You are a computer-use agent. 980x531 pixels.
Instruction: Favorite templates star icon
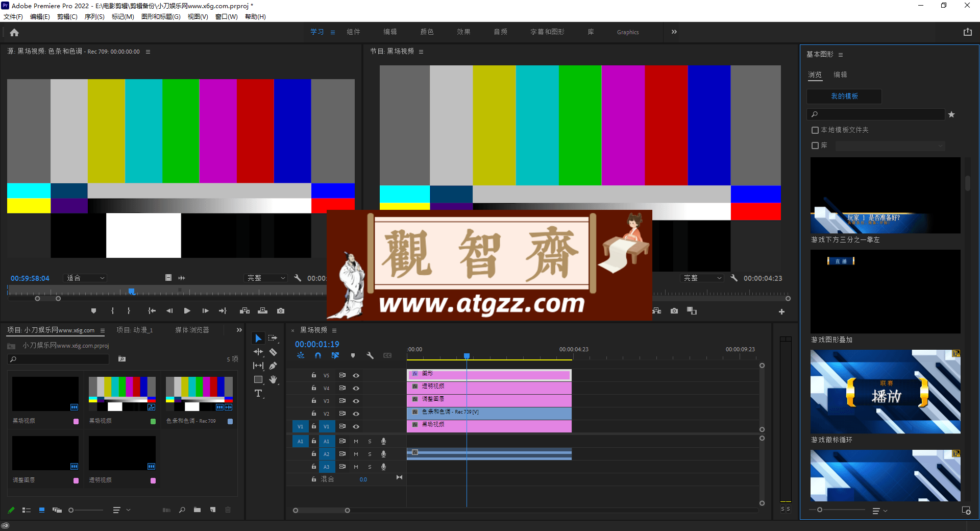[951, 114]
